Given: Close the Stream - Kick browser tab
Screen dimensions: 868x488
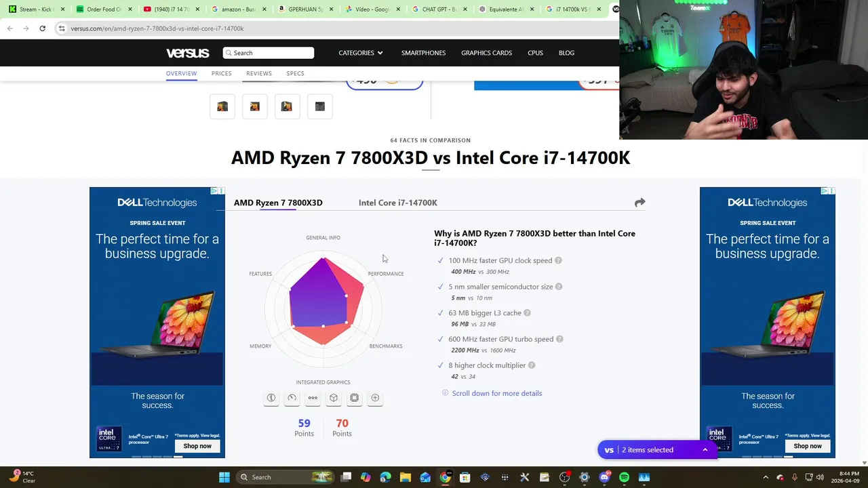Looking at the screenshot, I should click(62, 9).
